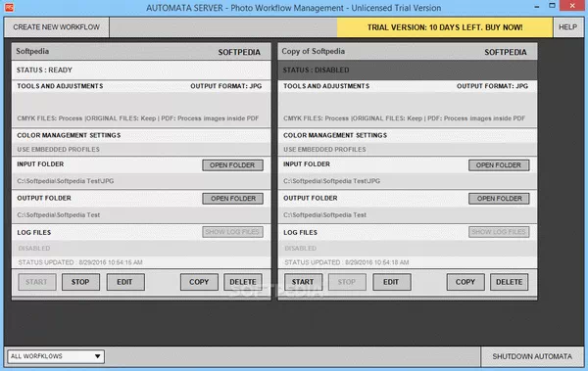Edit the Copy of Softpedia workflow
The height and width of the screenshot is (371, 588).
(x=391, y=282)
